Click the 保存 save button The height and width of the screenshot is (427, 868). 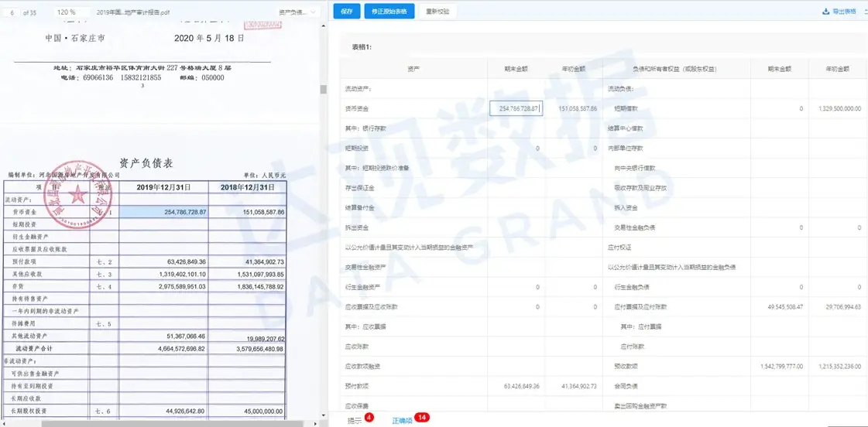(x=346, y=12)
